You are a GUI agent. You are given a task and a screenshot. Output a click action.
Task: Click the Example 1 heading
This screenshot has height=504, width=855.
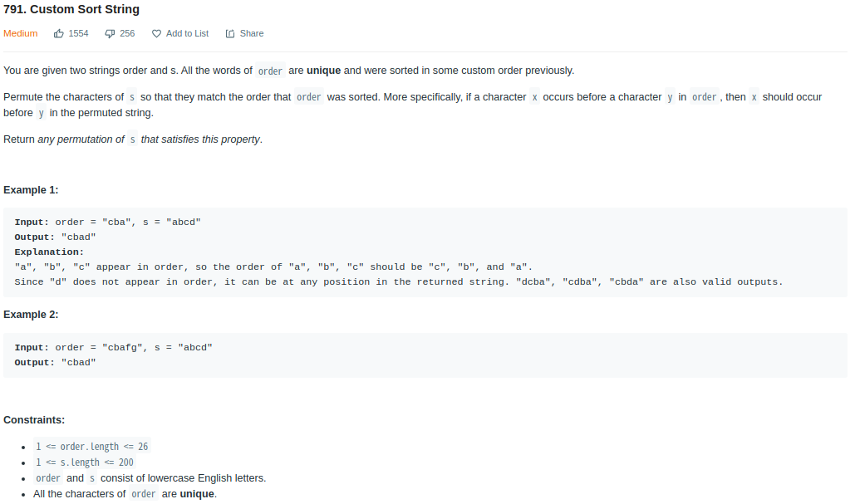pos(31,190)
